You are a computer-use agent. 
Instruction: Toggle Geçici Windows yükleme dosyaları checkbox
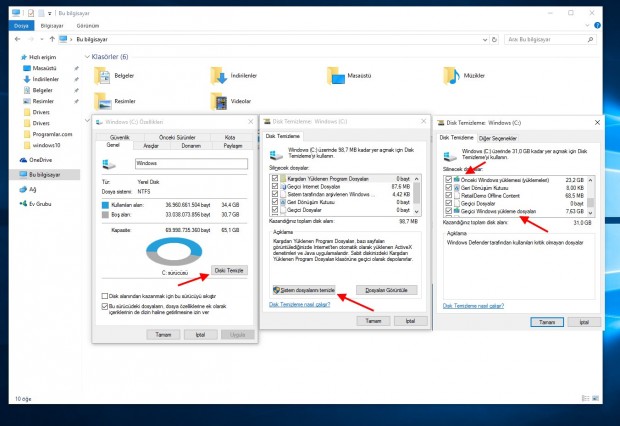click(x=448, y=211)
